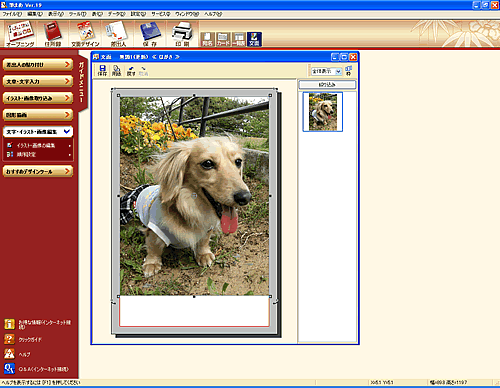The width and height of the screenshot is (500, 388).
Task: Click the 文面 window title bar icon
Action: pyautogui.click(x=96, y=57)
